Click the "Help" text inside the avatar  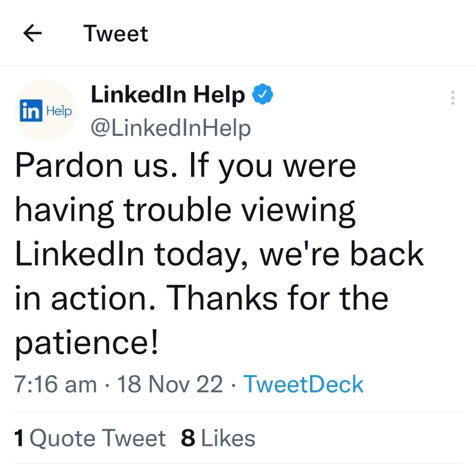(x=59, y=111)
